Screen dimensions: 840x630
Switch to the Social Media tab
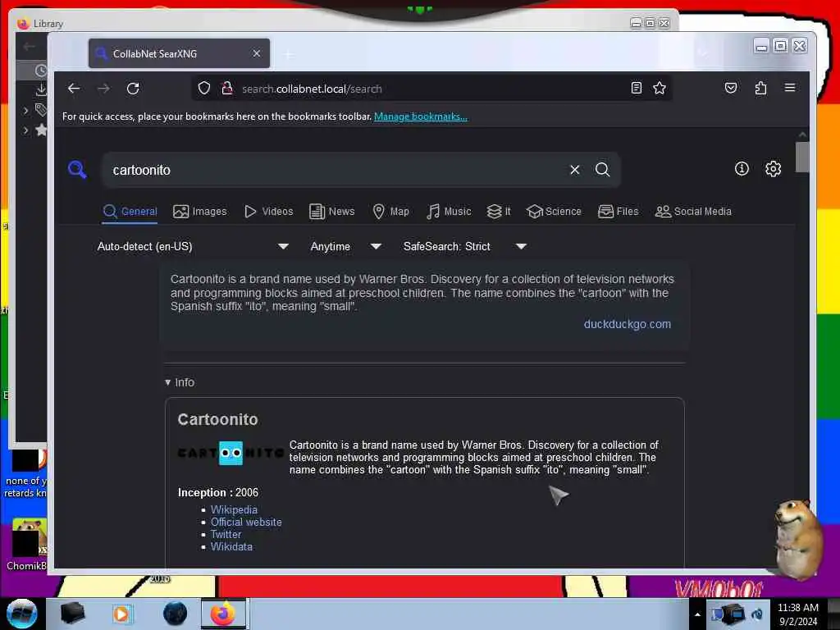(693, 212)
